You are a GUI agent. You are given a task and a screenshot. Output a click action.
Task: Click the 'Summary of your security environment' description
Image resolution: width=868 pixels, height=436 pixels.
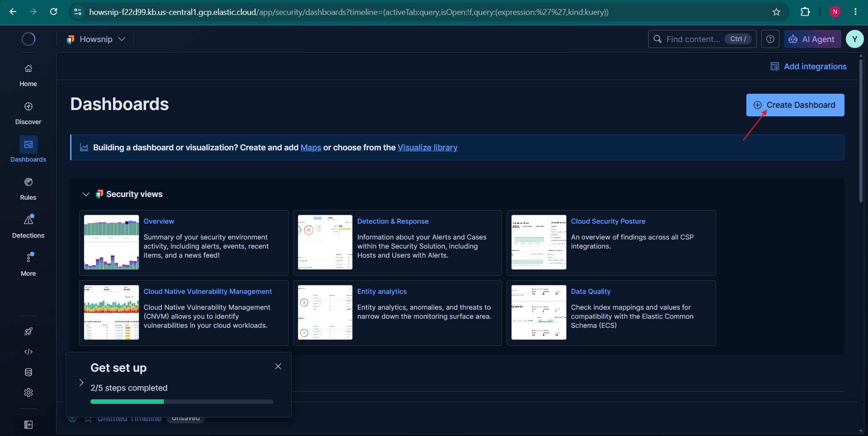pyautogui.click(x=206, y=246)
